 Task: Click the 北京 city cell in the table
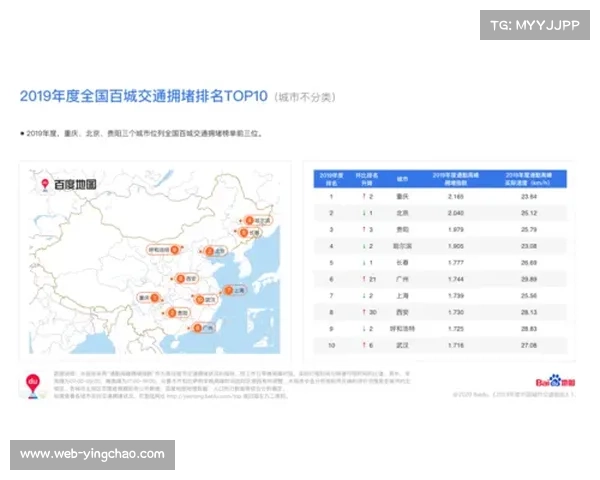tap(402, 213)
